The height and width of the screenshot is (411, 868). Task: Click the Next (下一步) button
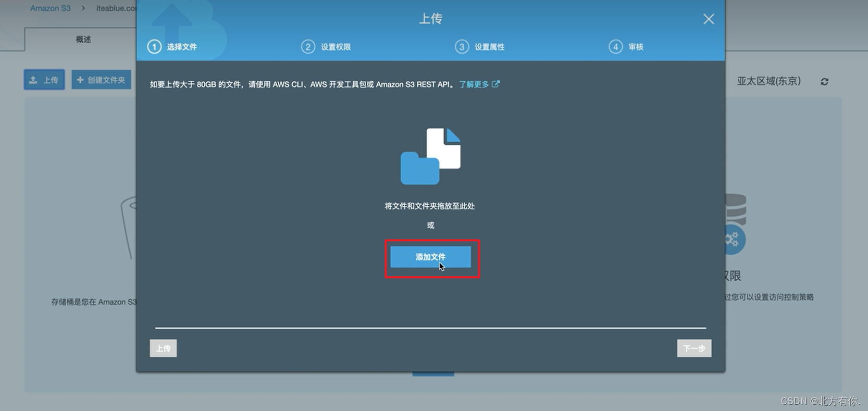[x=694, y=348]
